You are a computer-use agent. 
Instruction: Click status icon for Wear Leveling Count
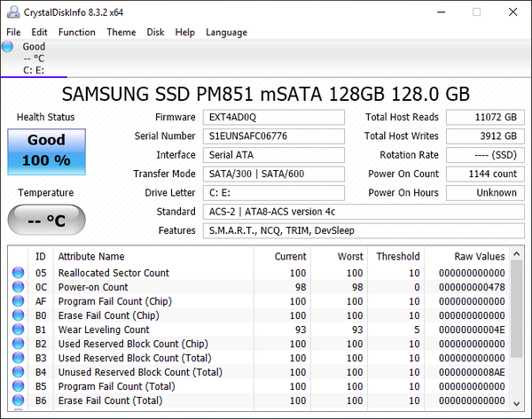(x=18, y=330)
